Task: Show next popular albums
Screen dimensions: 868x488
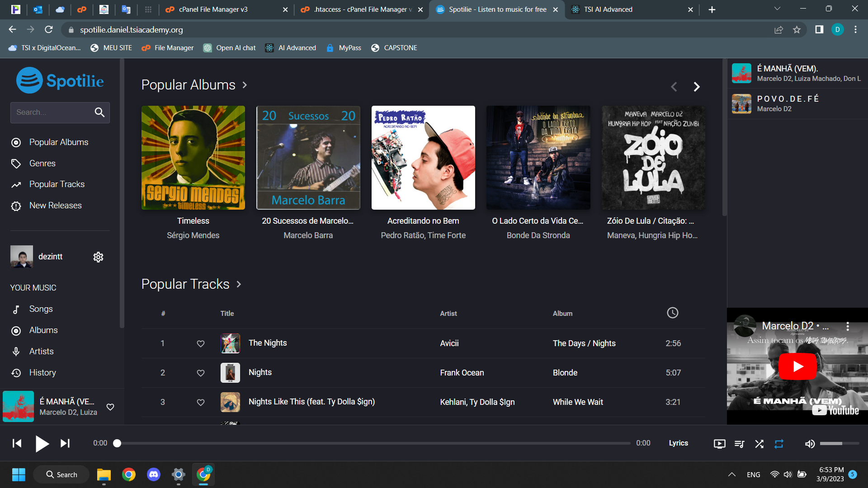Action: 697,87
